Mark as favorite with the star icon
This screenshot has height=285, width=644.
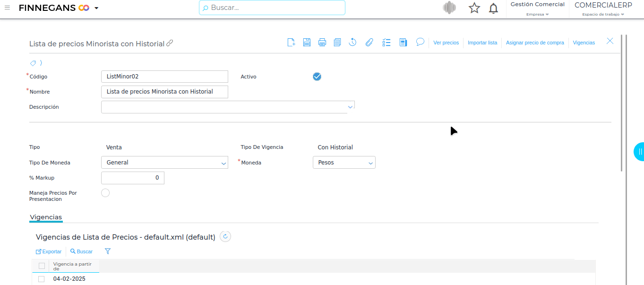pyautogui.click(x=474, y=8)
